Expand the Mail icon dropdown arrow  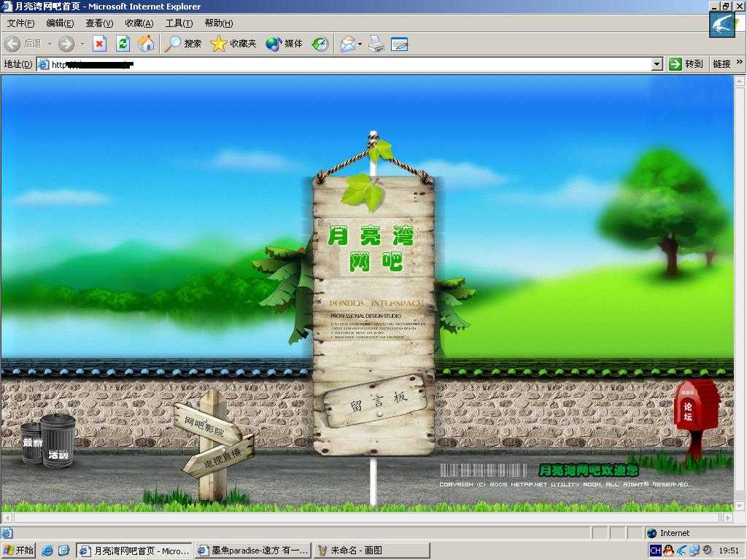[360, 44]
